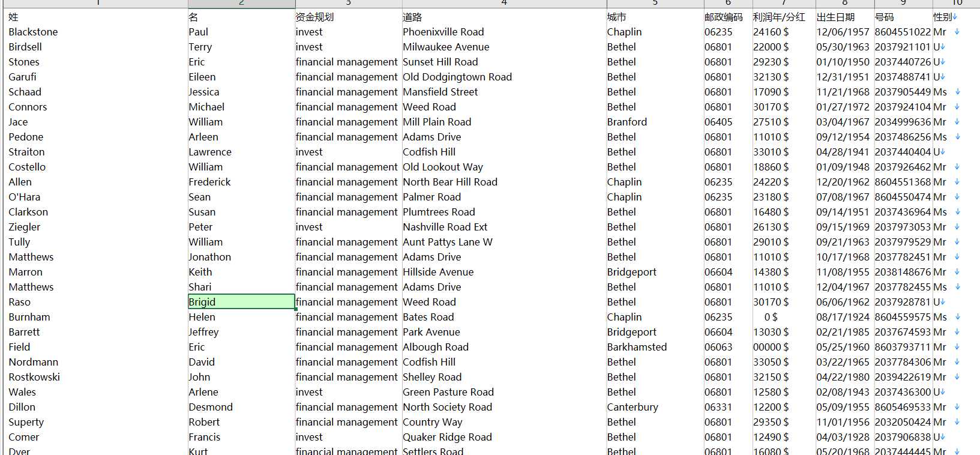980x455 pixels.
Task: Select the 00000 $ profit cell
Action: (x=784, y=347)
